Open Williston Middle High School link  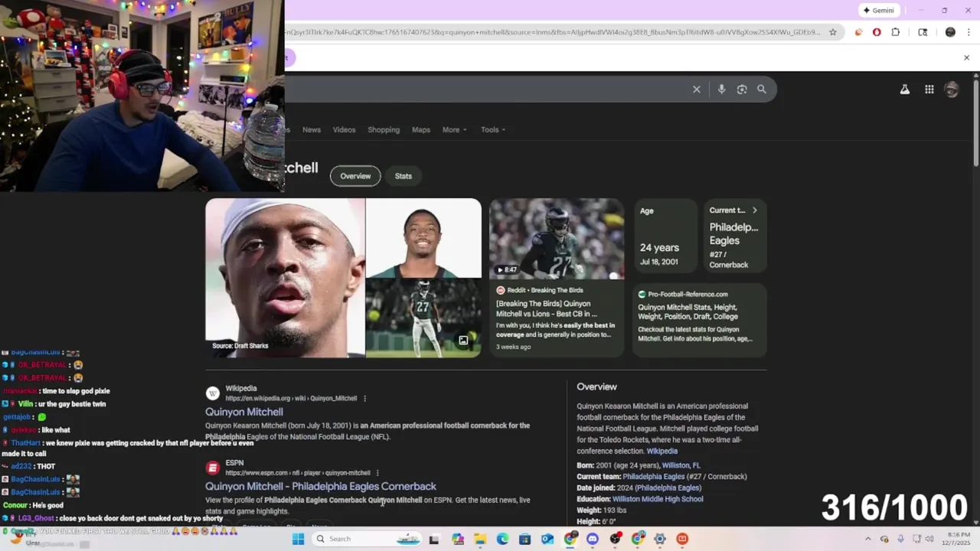tap(658, 499)
